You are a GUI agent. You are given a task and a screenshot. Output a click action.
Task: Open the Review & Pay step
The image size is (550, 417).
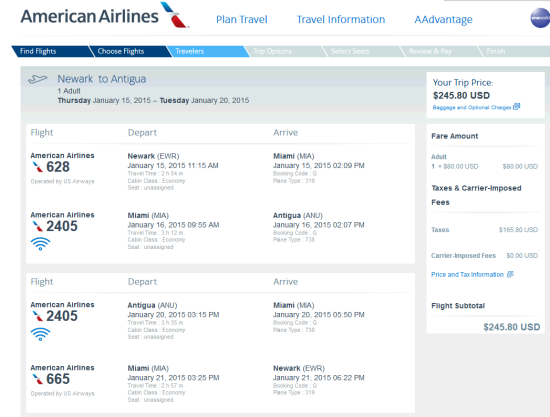point(439,51)
